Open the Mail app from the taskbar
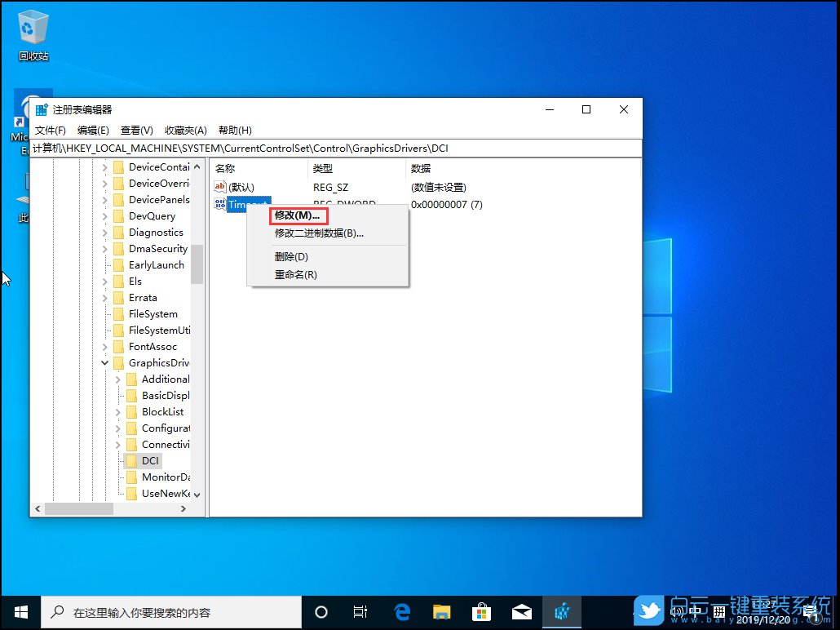Image resolution: width=840 pixels, height=630 pixels. pos(522,611)
